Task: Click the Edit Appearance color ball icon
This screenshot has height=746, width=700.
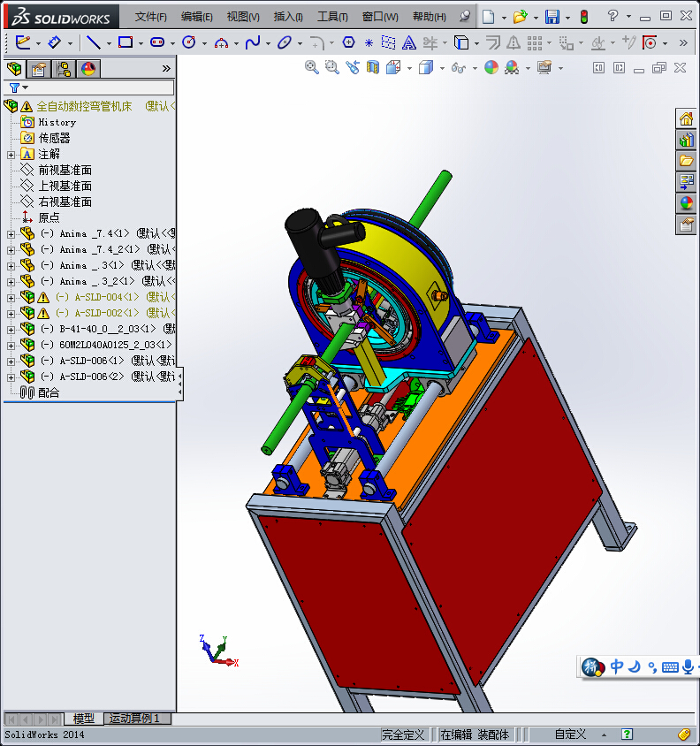Action: coord(491,67)
